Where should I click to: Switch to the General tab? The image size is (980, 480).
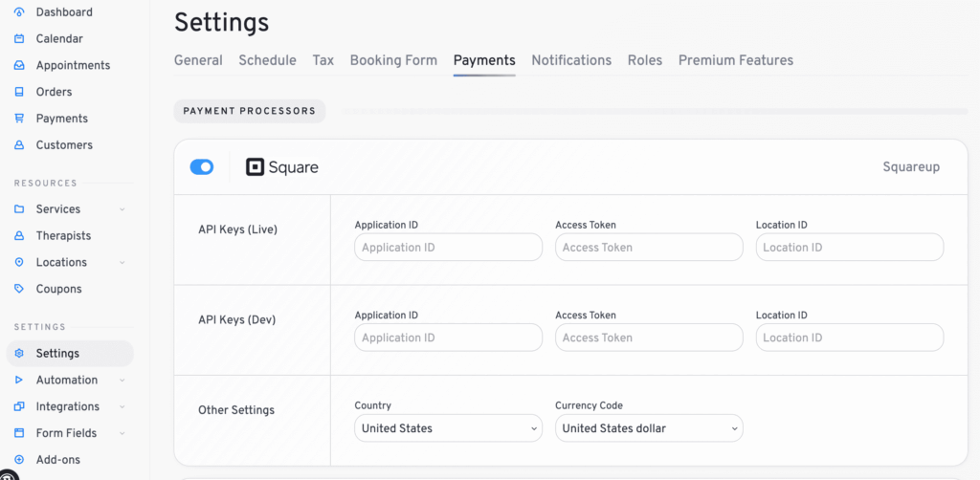click(x=198, y=60)
